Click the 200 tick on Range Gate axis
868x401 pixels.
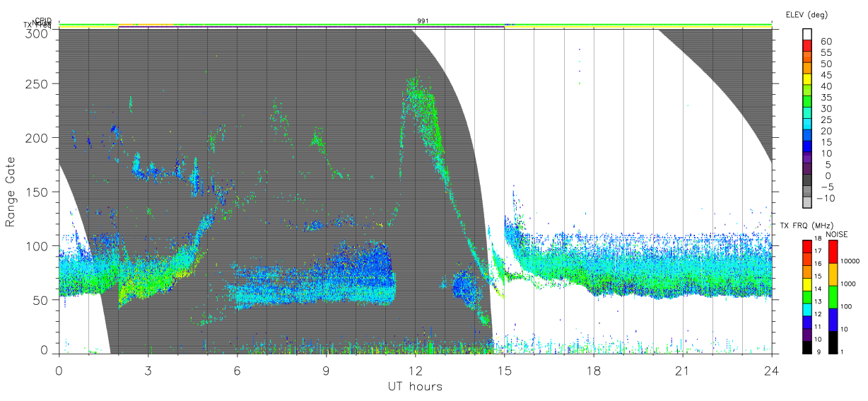click(x=37, y=137)
